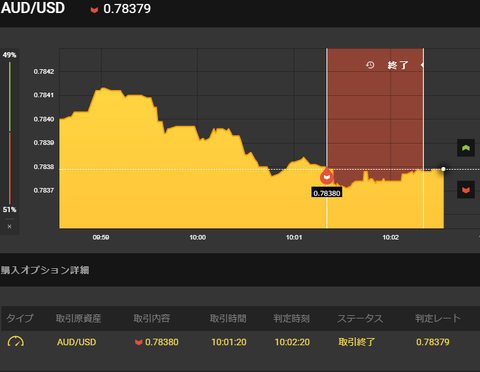Close the sentiment bar with X icon
Viewport: 480px width, 372px height.
coord(9,226)
